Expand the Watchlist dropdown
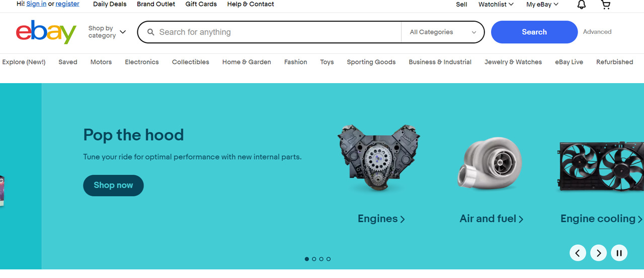 pyautogui.click(x=496, y=5)
